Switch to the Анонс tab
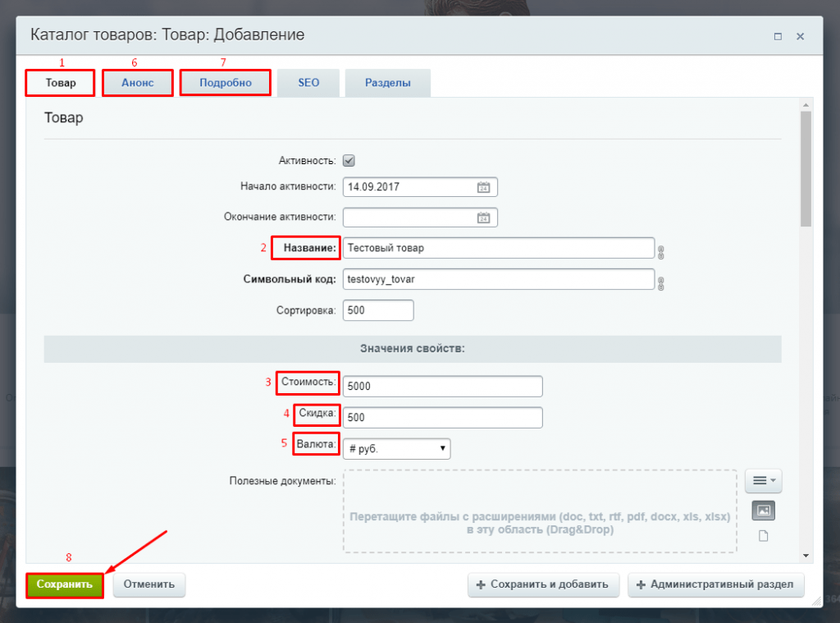840x623 pixels. pos(138,83)
